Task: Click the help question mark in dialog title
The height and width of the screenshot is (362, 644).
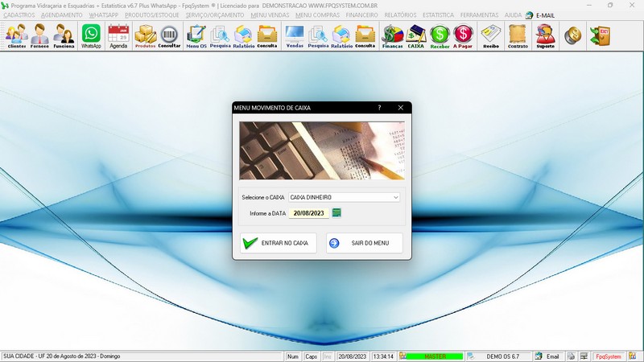Action: coord(379,107)
